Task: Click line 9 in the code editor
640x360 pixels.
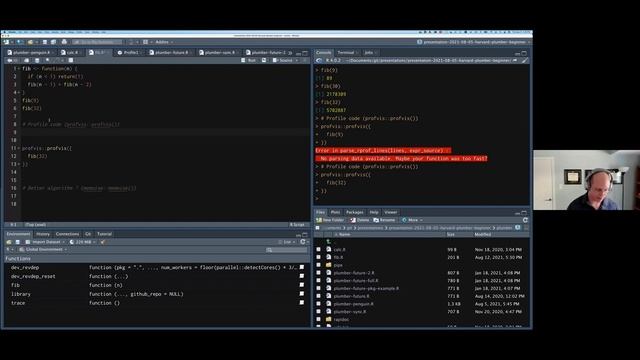Action: point(165,132)
